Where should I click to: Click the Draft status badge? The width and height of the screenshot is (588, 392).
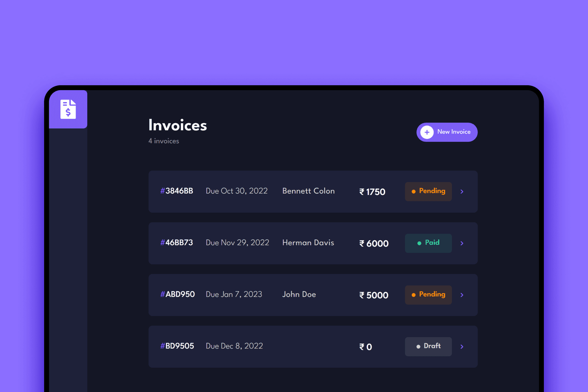tap(428, 347)
